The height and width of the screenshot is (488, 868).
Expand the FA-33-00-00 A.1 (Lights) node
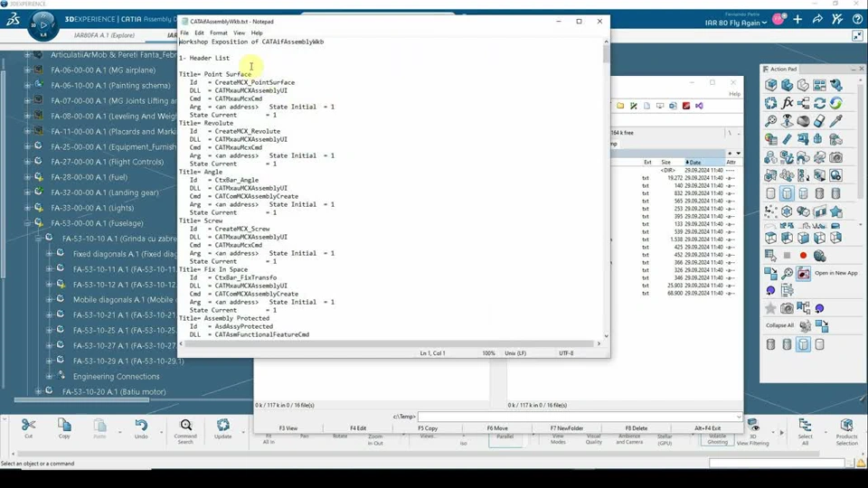27,208
